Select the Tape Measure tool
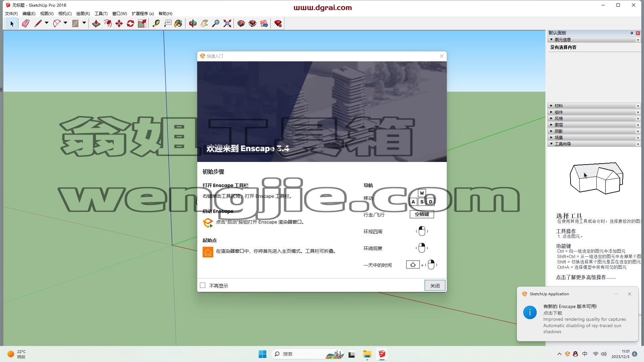Image resolution: width=644 pixels, height=362 pixels. coord(156,23)
